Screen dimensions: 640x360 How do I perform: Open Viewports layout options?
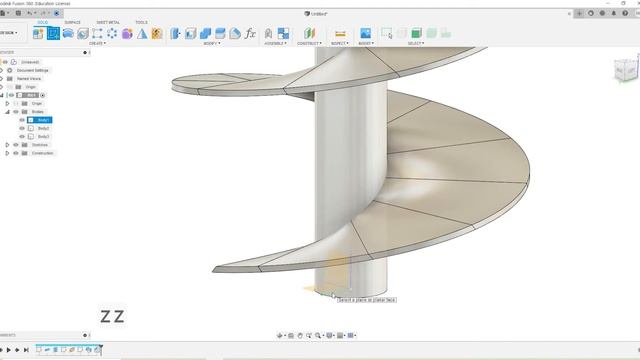(351, 336)
